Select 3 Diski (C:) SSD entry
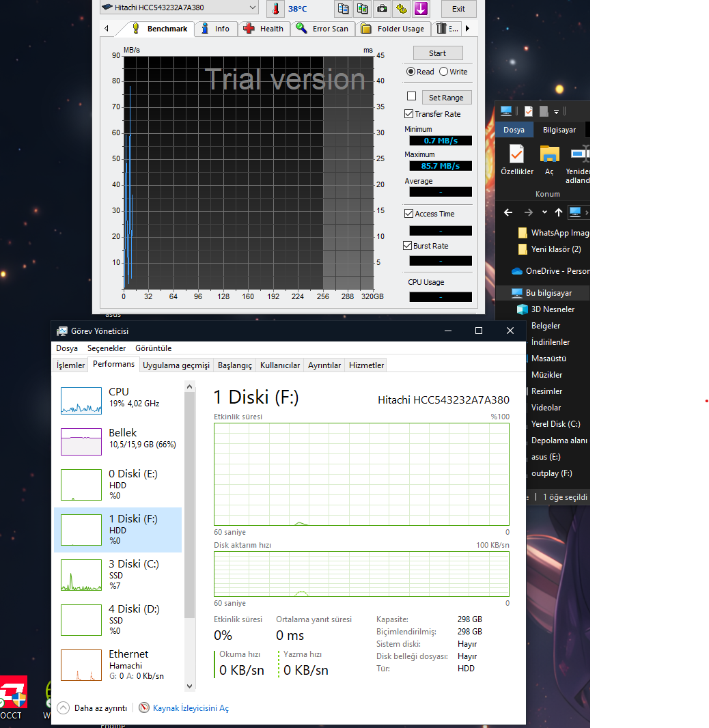 point(118,574)
